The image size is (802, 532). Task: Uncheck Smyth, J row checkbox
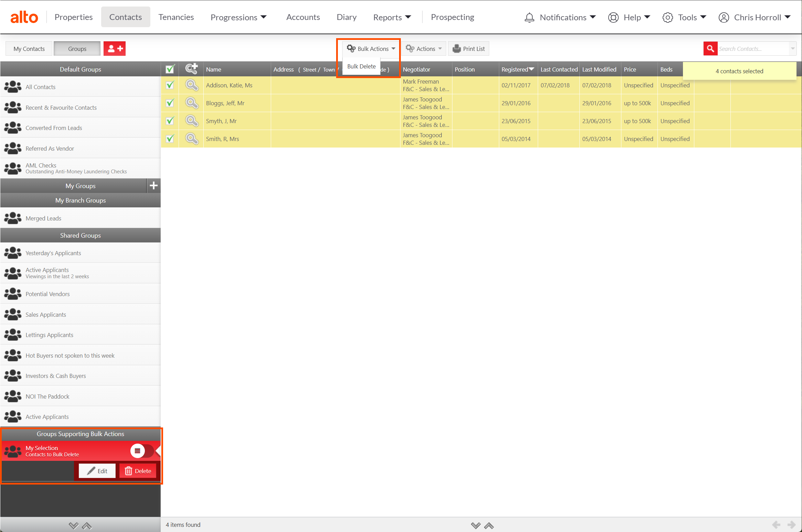coord(170,121)
